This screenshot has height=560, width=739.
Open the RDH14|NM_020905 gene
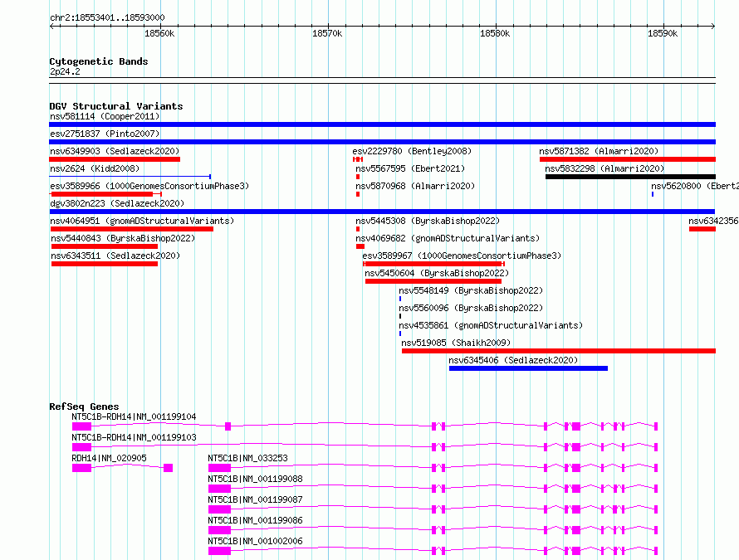point(109,458)
